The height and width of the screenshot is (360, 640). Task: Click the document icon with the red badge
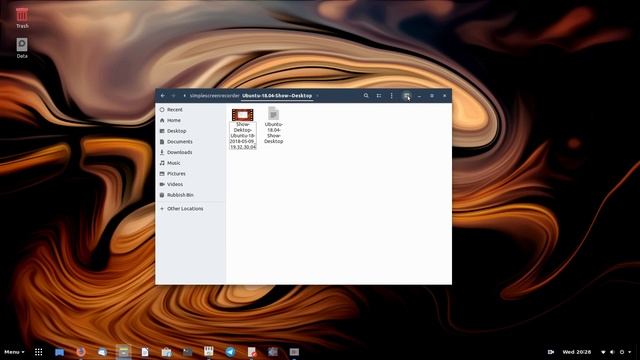coord(252,352)
